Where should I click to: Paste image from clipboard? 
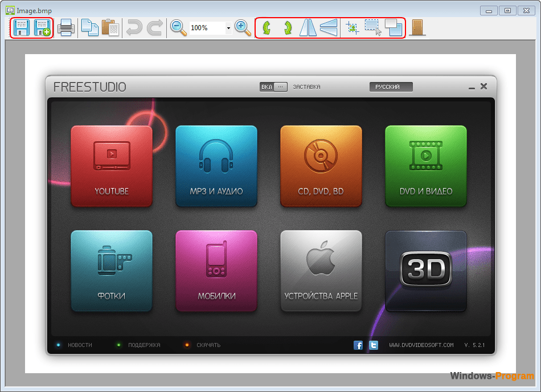tap(110, 27)
